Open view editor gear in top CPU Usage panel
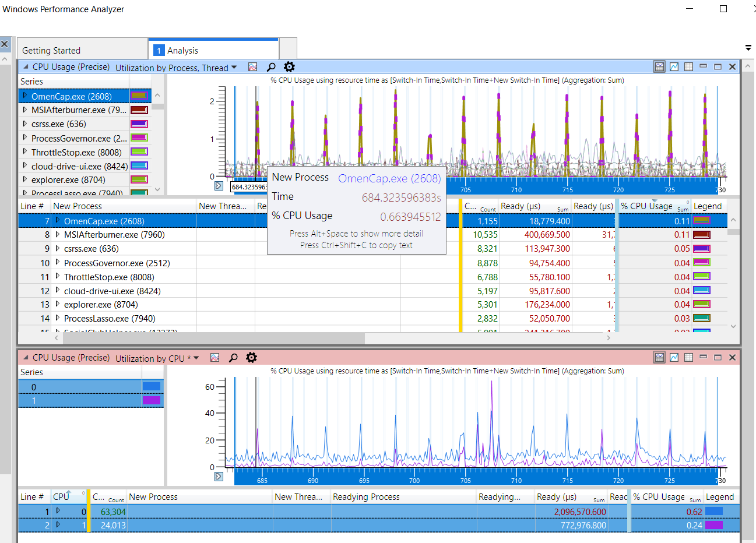This screenshot has width=756, height=543. click(289, 67)
